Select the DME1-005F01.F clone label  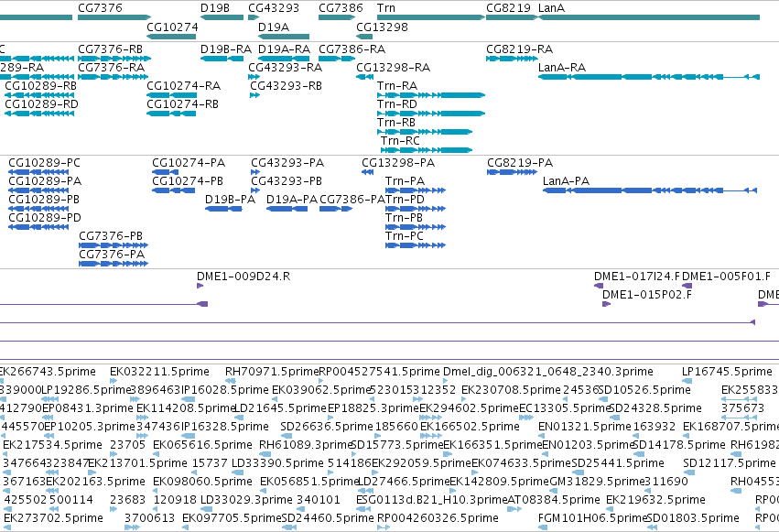pyautogui.click(x=726, y=277)
